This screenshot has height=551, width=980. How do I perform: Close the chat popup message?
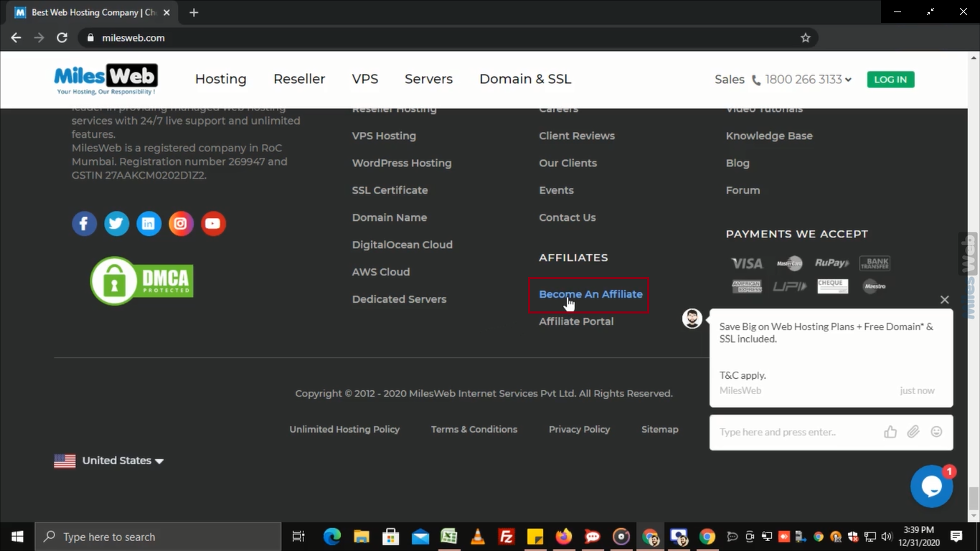tap(944, 299)
